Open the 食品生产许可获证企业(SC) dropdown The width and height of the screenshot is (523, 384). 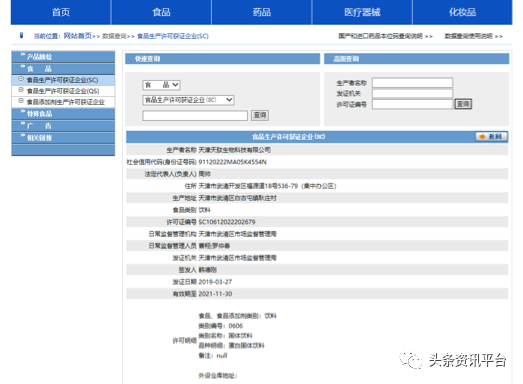point(188,100)
